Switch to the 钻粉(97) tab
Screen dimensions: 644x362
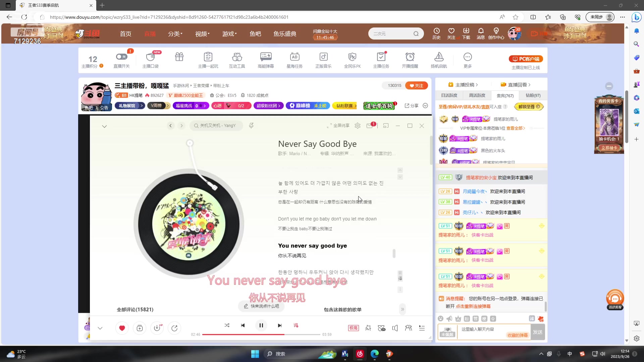[x=533, y=96]
